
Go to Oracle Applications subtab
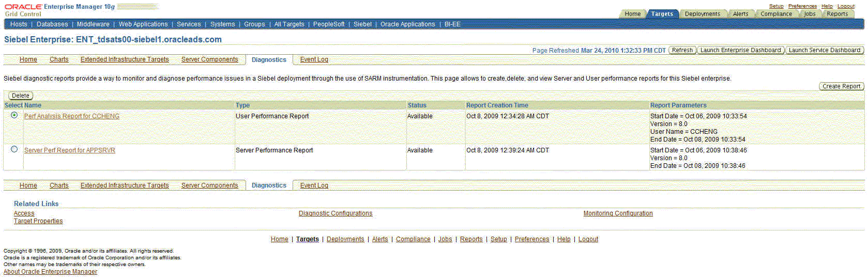[x=408, y=24]
